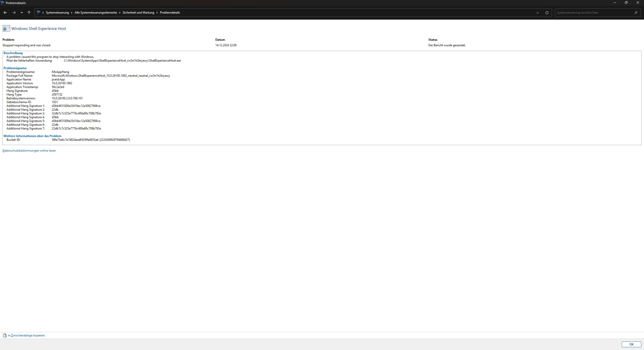Open the recent locations chevron dropdown
644x350 pixels.
22,13
